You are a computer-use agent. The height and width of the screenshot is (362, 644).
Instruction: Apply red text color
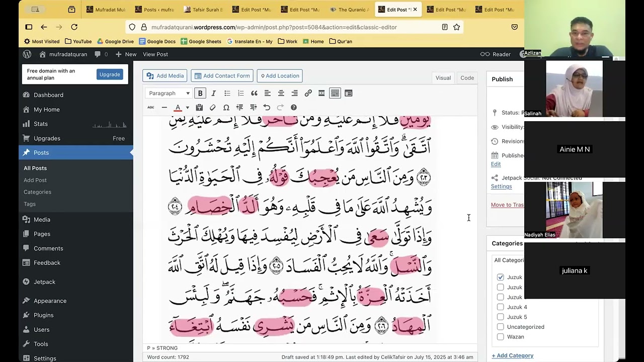click(x=178, y=107)
